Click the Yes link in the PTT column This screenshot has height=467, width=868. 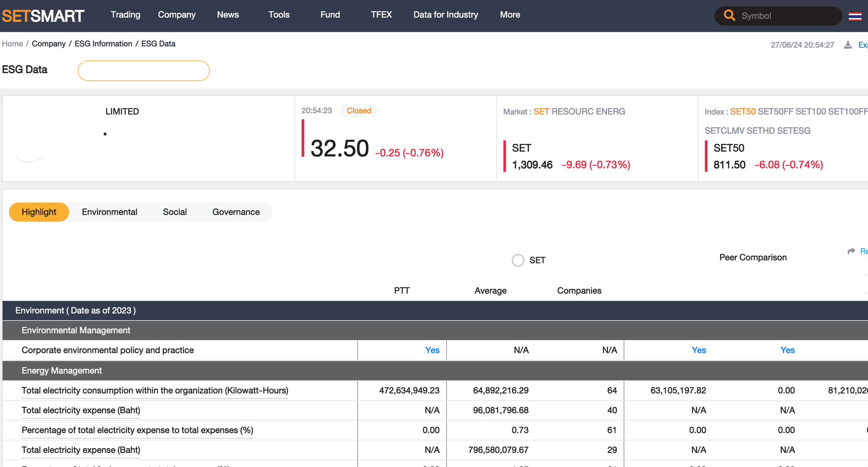432,350
